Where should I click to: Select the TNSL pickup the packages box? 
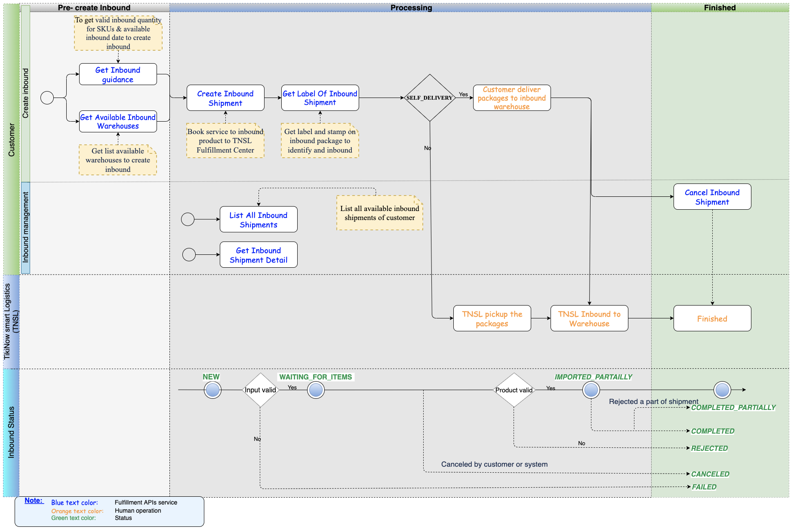(x=492, y=318)
